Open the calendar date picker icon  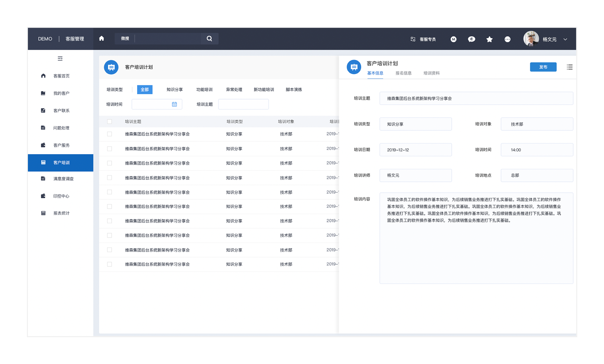[174, 104]
